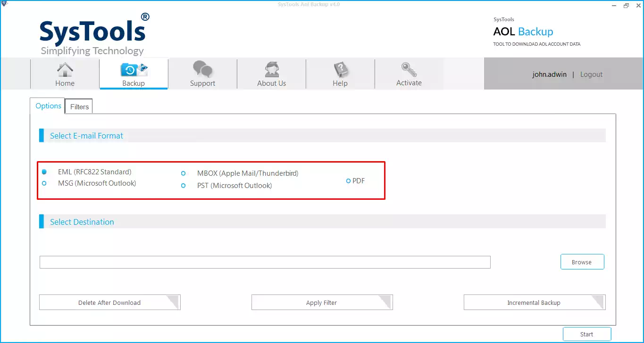
Task: Open the Home section house icon
Action: [65, 69]
